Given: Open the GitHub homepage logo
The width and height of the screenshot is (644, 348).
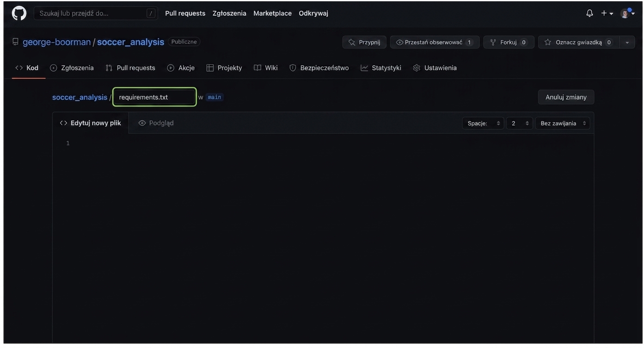Looking at the screenshot, I should (19, 13).
